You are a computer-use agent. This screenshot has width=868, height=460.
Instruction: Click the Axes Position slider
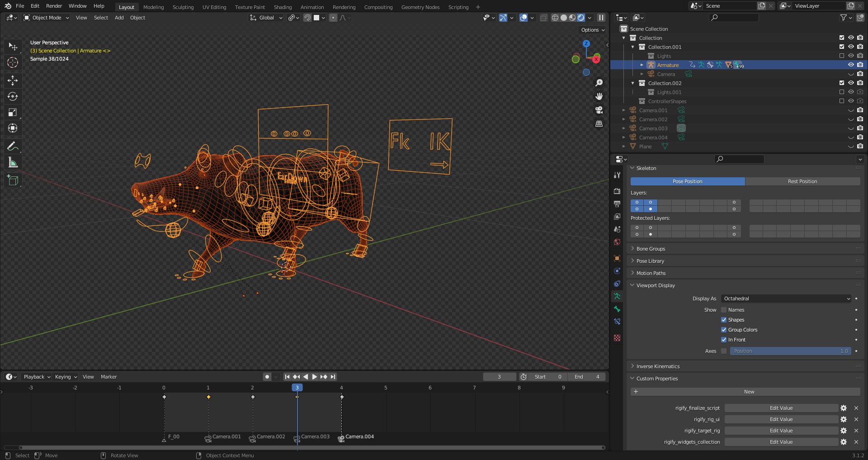[x=790, y=351]
